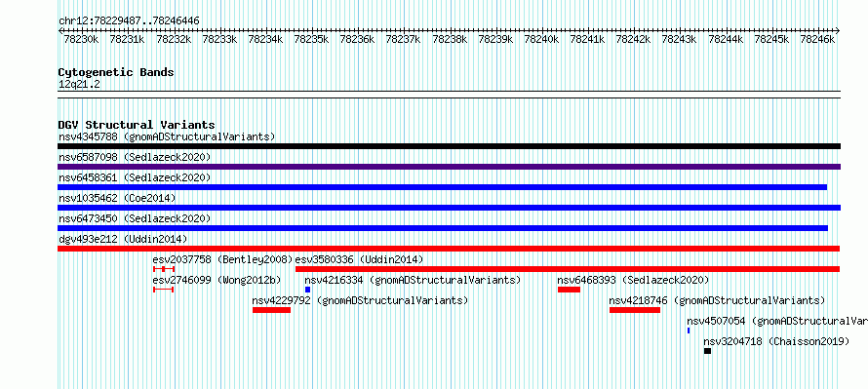
Task: Select the nsv4216334 (gnomADStructuralVariants) label
Action: (x=413, y=280)
